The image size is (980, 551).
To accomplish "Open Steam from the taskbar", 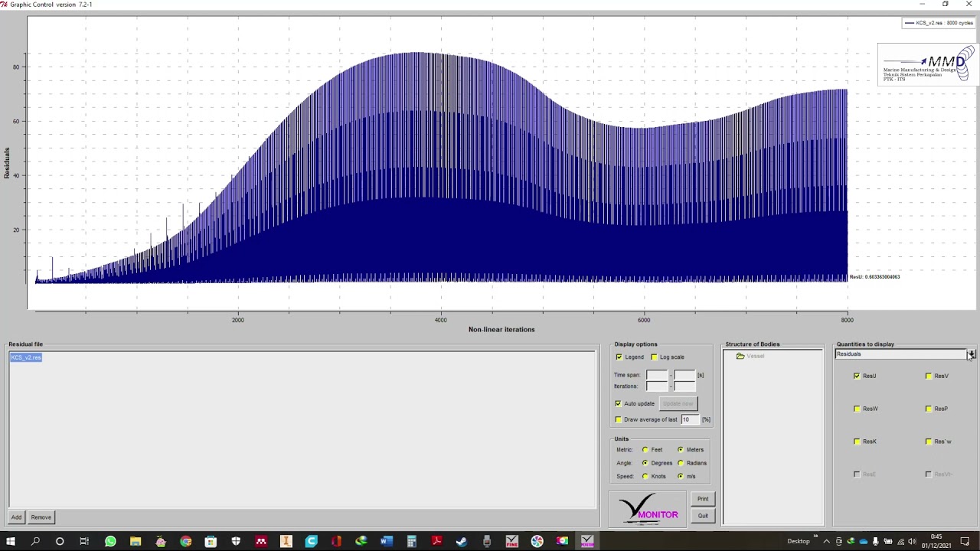I will [462, 542].
